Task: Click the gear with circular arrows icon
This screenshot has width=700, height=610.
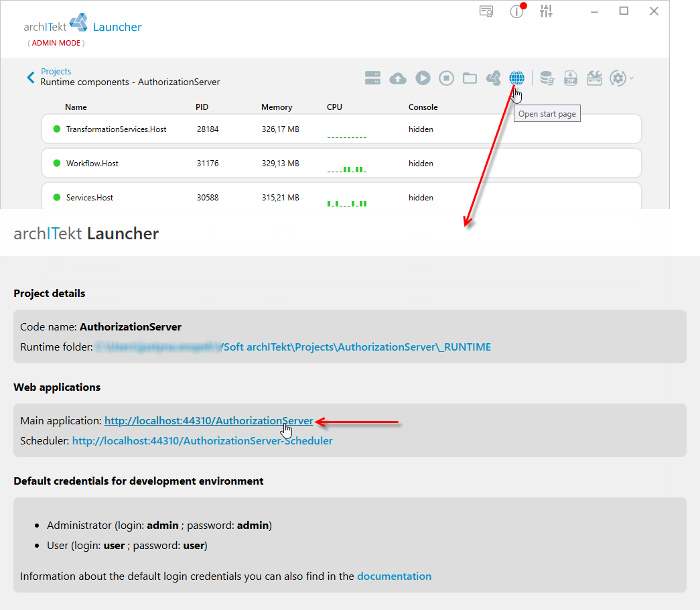Action: tap(618, 78)
